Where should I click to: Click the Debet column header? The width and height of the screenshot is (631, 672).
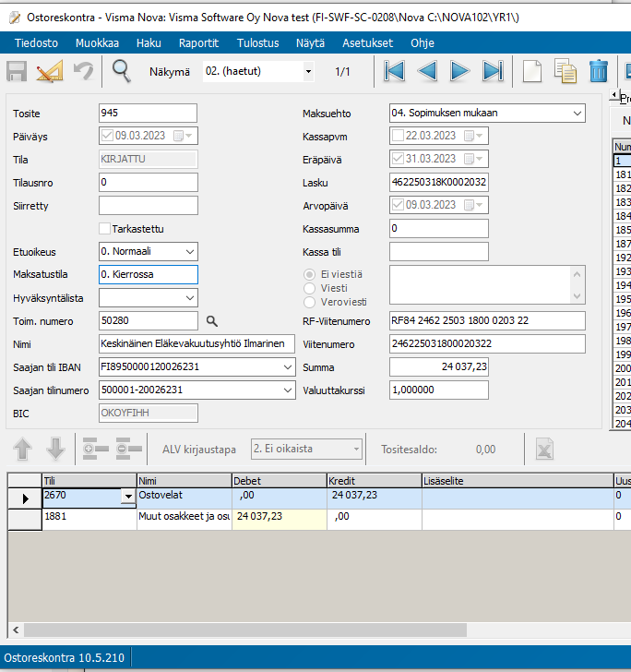click(x=280, y=481)
